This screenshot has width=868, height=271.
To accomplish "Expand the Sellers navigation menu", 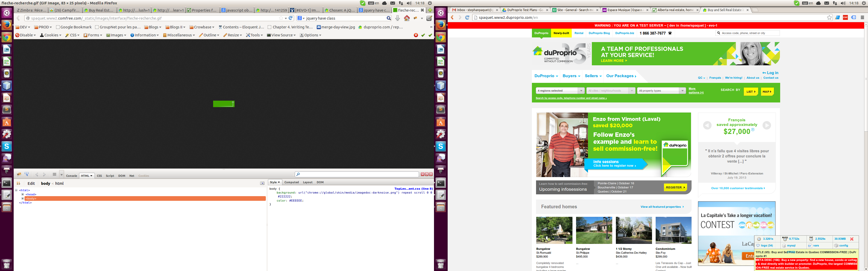I will point(593,76).
